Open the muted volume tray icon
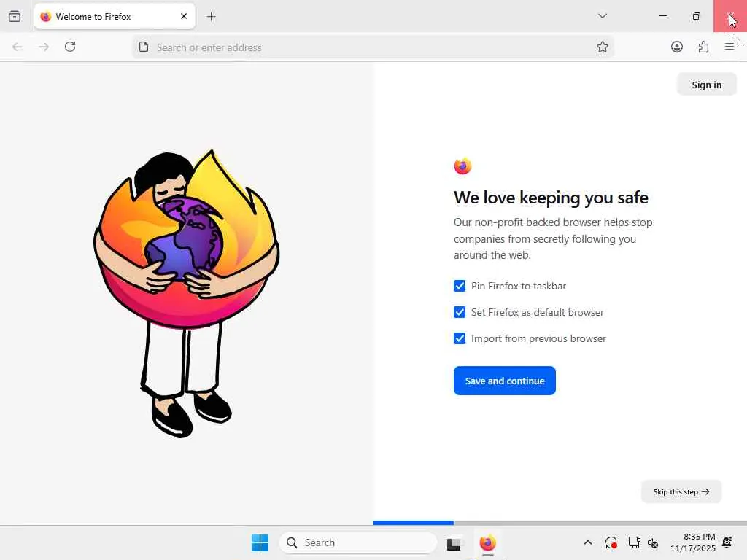This screenshot has height=560, width=747. [653, 542]
